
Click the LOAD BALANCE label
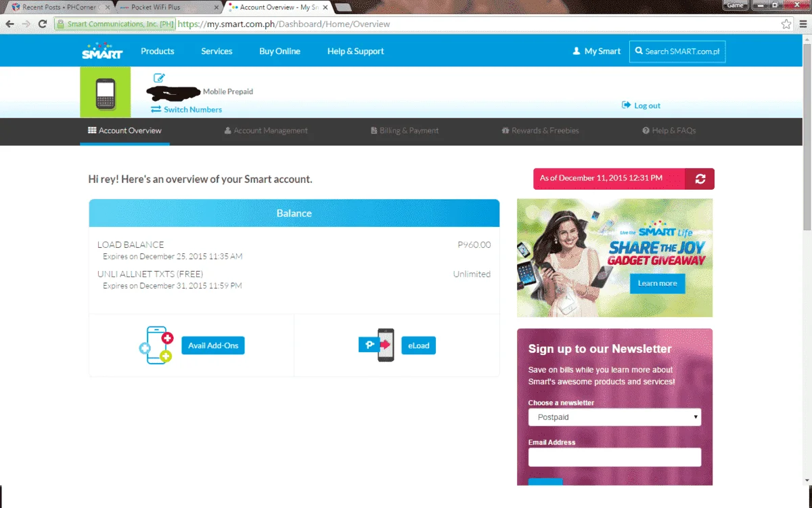[131, 245]
